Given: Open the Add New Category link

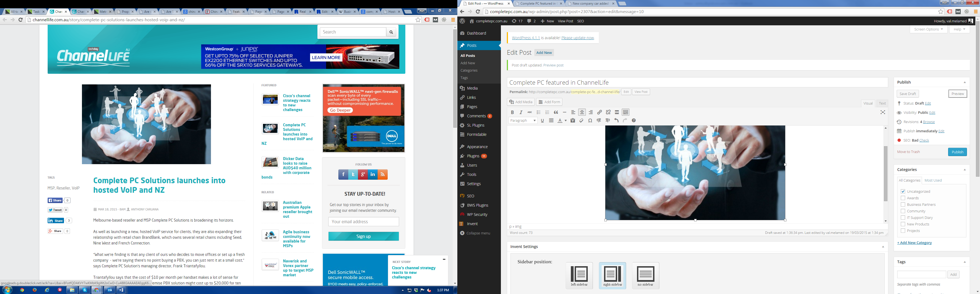Looking at the screenshot, I should point(914,243).
